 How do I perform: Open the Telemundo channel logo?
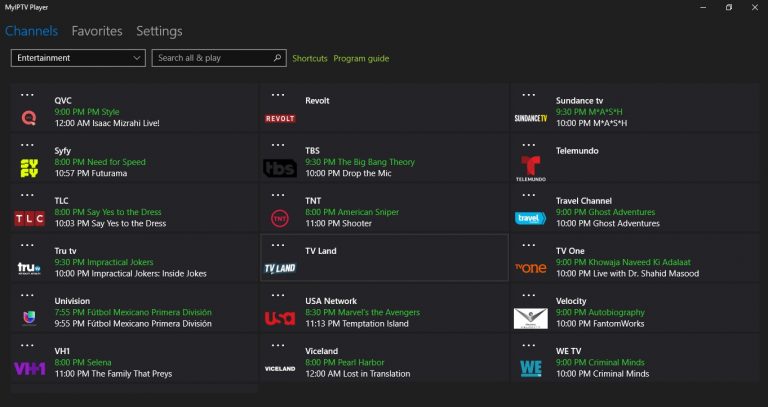tap(531, 168)
